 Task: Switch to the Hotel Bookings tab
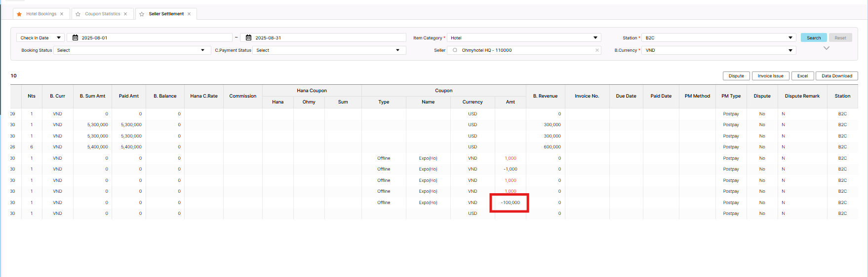41,14
